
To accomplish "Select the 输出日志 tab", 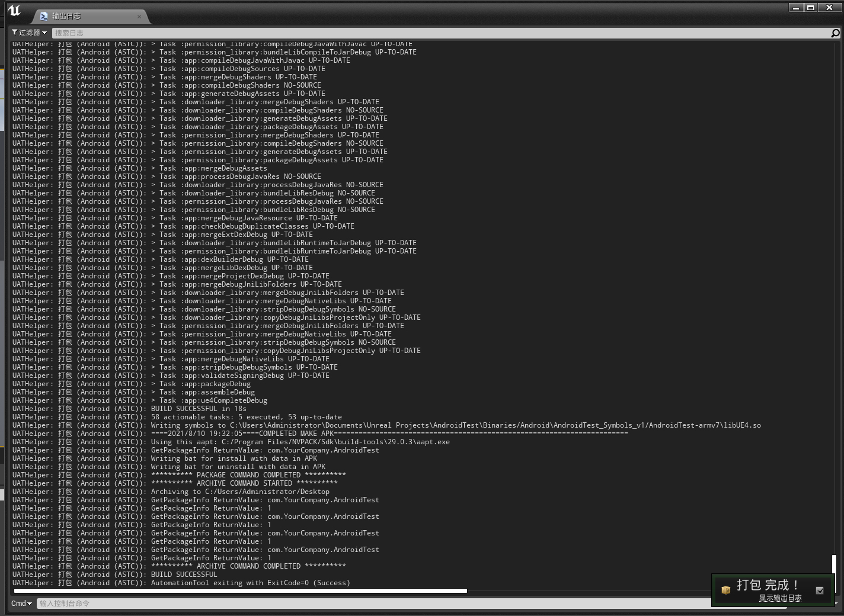I will (x=89, y=17).
